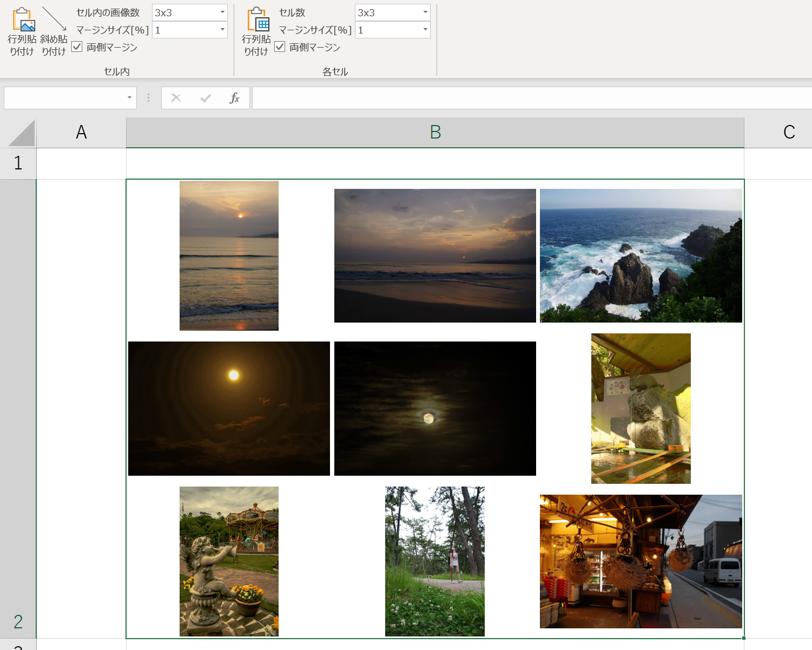The height and width of the screenshot is (650, 812).
Task: Select the dark cloudy moon photo
Action: (x=435, y=409)
